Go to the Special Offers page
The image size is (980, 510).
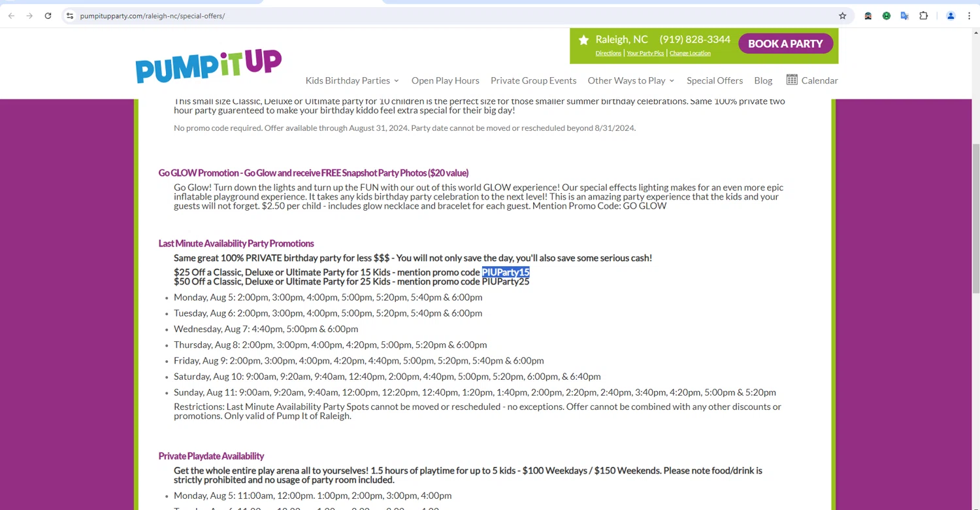tap(715, 80)
